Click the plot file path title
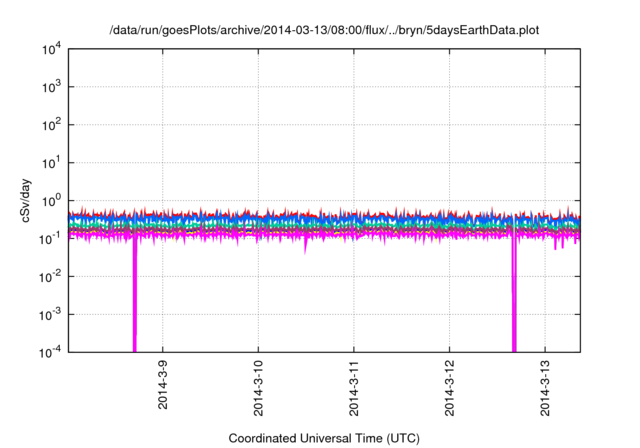 tap(324, 30)
